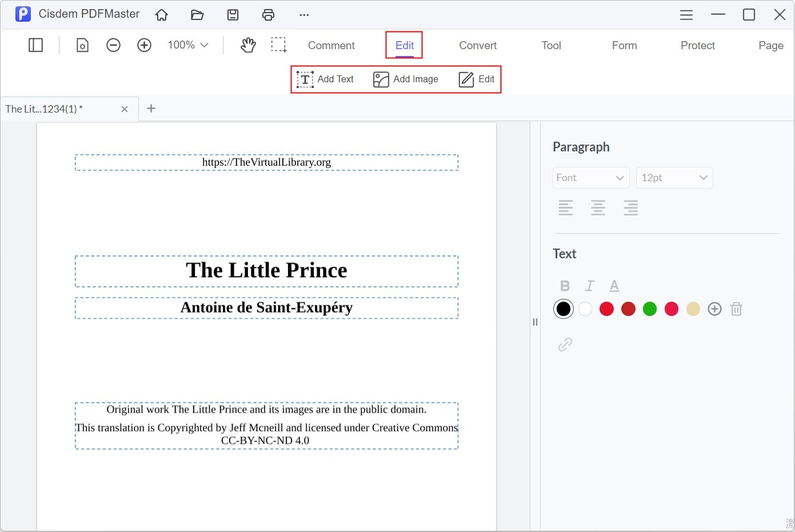Select the Edit tool under the Edit tab
This screenshot has width=795, height=532.
pyautogui.click(x=477, y=79)
